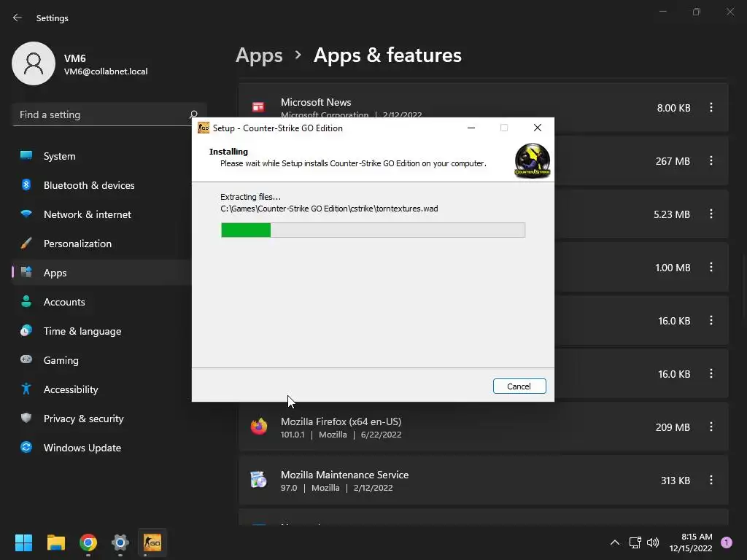This screenshot has width=747, height=560.
Task: Open the notification badge in tray
Action: point(727,542)
